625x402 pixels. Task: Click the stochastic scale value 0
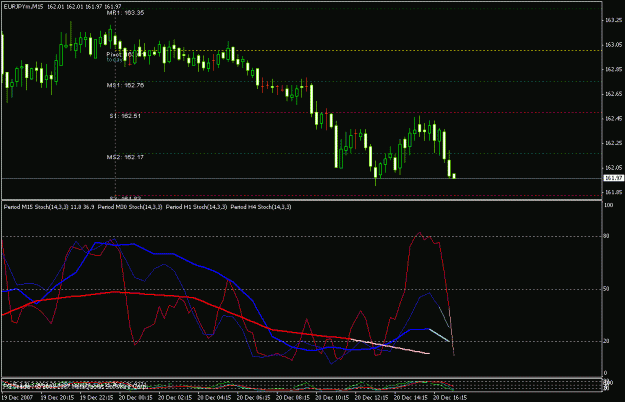605,373
